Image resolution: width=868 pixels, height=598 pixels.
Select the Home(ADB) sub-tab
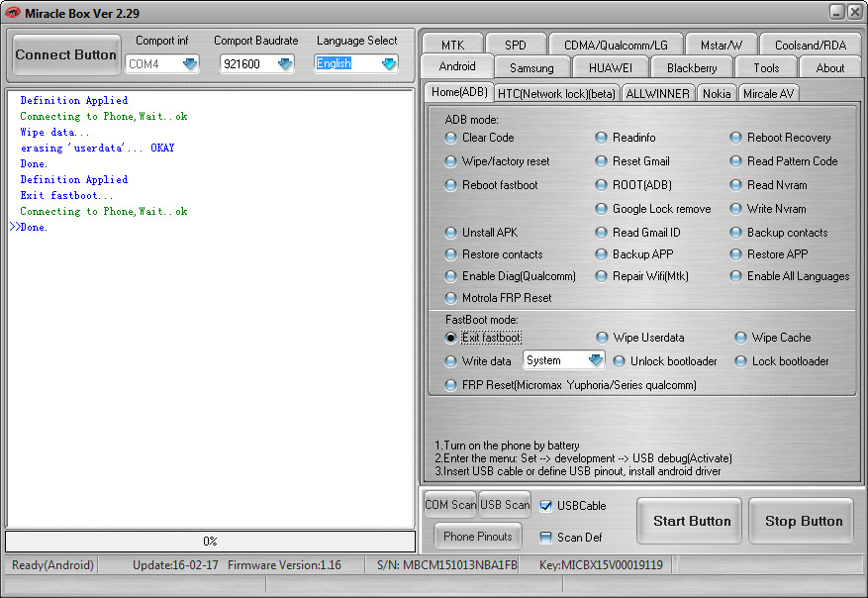pos(459,92)
